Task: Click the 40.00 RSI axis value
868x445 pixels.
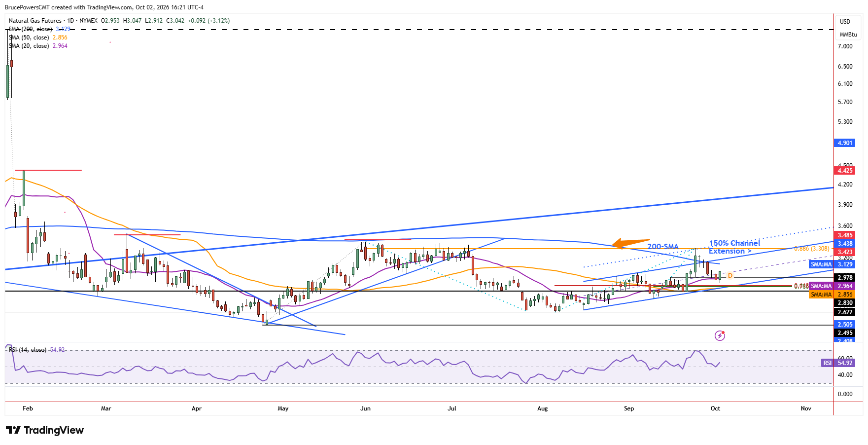Action: tap(845, 375)
